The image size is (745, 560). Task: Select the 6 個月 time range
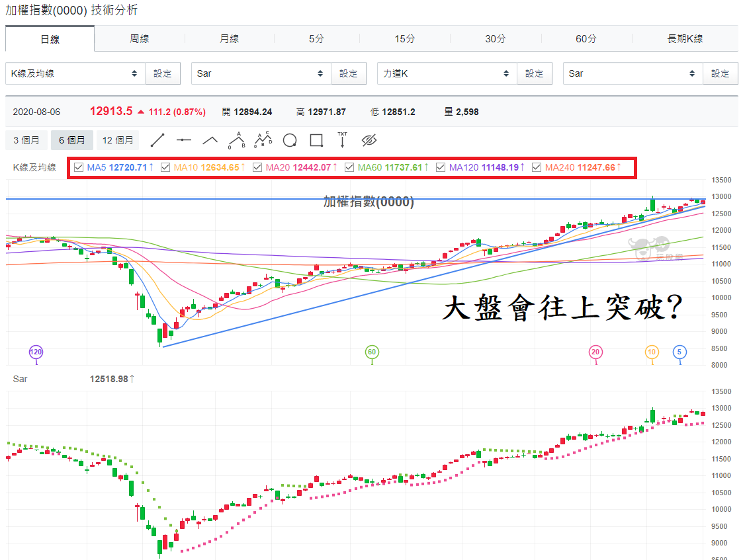point(71,140)
